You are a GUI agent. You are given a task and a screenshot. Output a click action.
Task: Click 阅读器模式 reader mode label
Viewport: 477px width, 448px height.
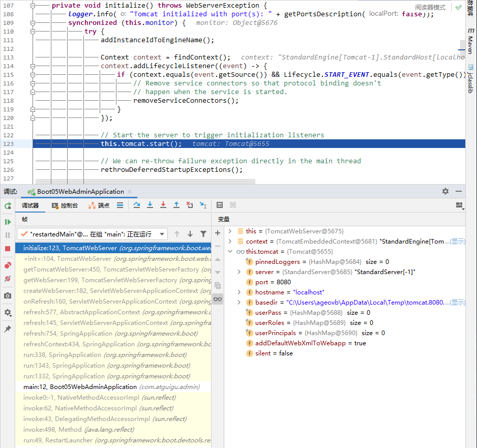click(430, 7)
